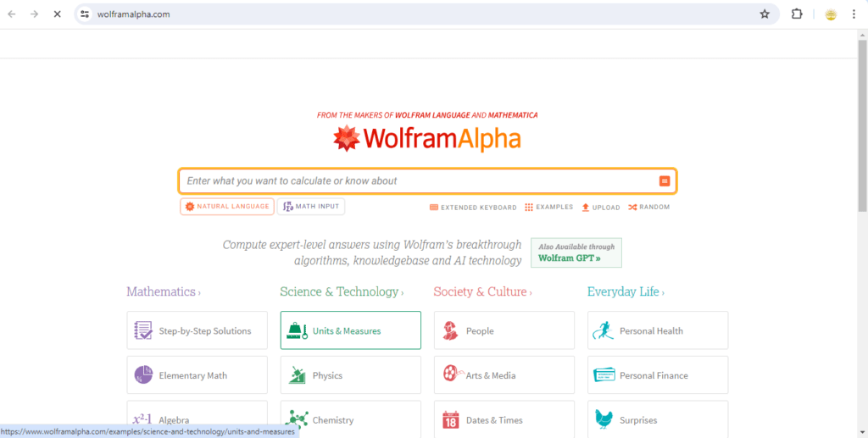The height and width of the screenshot is (438, 868).
Task: Click the Surprises chicken icon
Action: tap(604, 419)
